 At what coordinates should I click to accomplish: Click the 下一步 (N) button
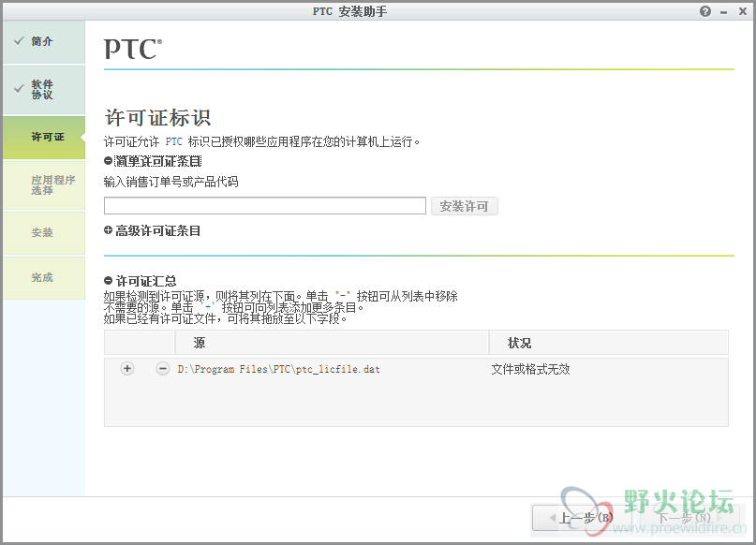tap(690, 518)
